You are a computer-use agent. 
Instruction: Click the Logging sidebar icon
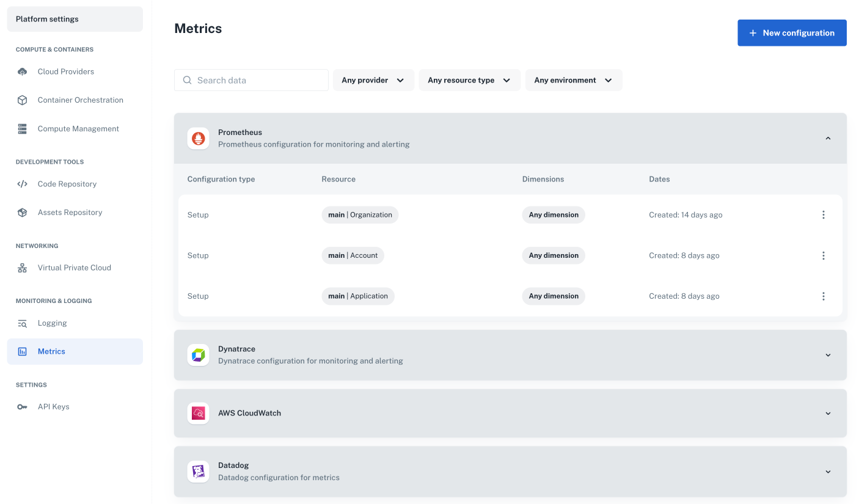pyautogui.click(x=22, y=323)
